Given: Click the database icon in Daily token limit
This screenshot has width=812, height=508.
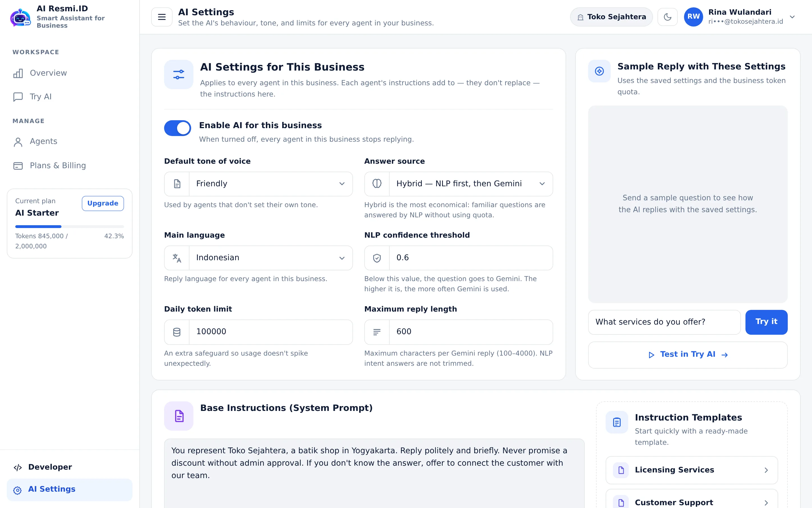Looking at the screenshot, I should (177, 332).
